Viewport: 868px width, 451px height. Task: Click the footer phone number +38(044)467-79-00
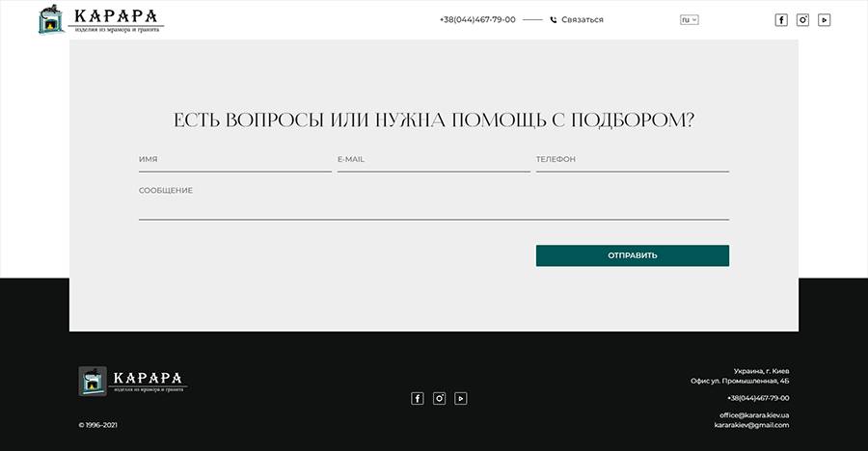[x=758, y=398]
